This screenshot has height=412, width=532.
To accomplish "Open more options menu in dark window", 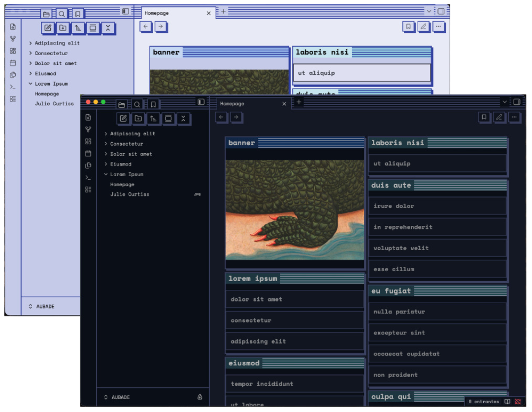I will (x=514, y=117).
